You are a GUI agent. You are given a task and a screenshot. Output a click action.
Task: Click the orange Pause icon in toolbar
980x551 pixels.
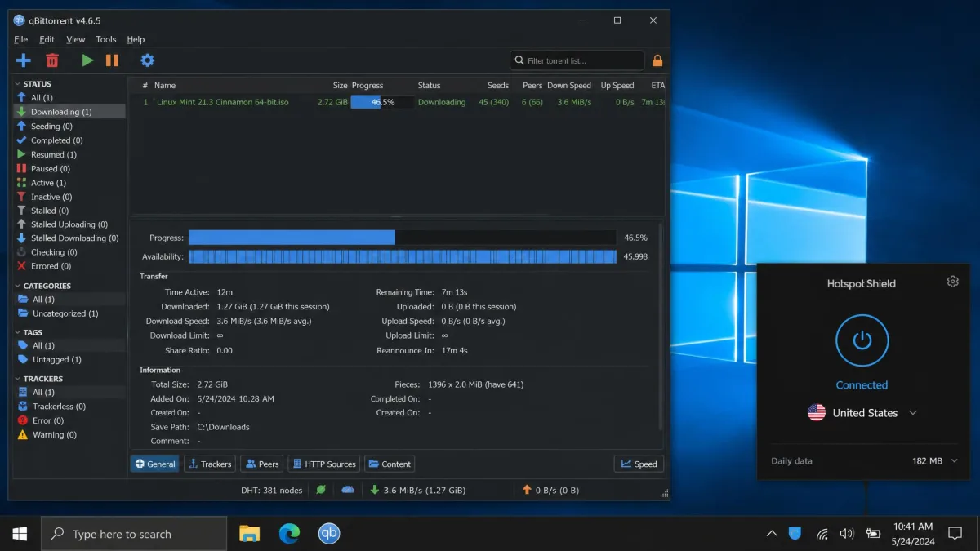pyautogui.click(x=112, y=60)
